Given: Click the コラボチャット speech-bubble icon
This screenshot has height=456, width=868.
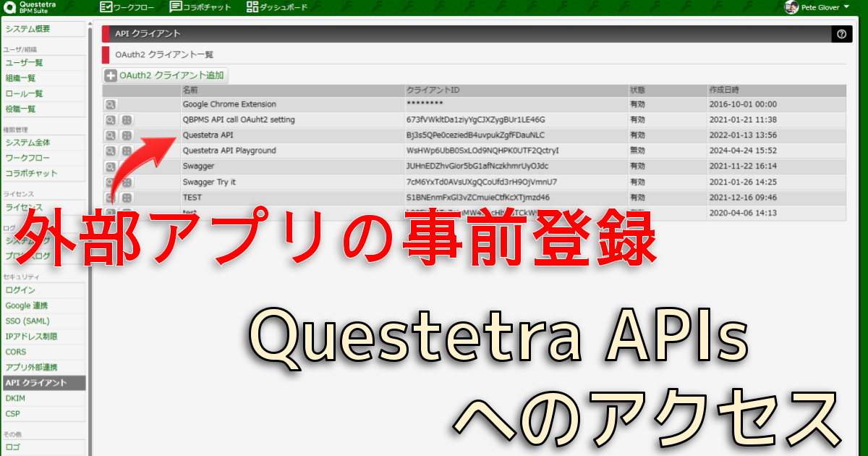Looking at the screenshot, I should tap(176, 7).
